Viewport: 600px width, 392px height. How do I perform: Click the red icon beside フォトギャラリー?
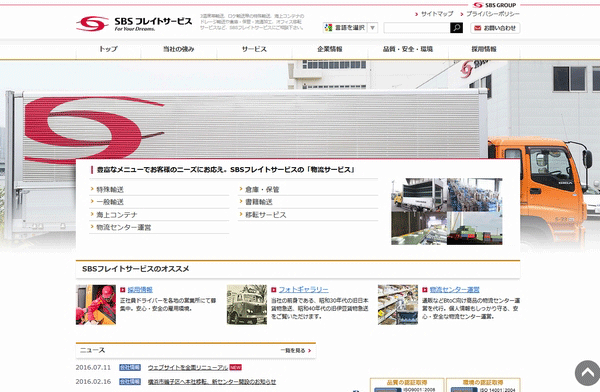(x=274, y=290)
